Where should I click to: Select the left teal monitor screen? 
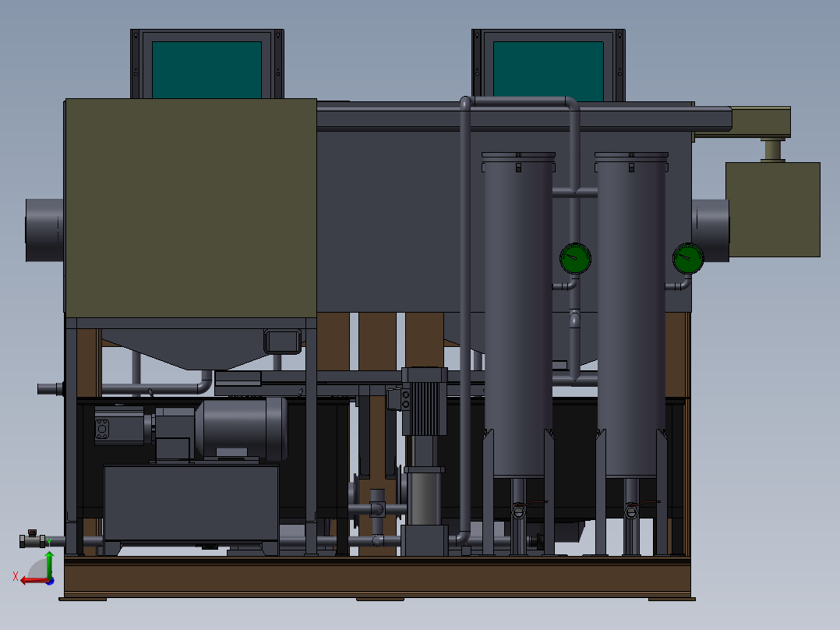coord(206,69)
